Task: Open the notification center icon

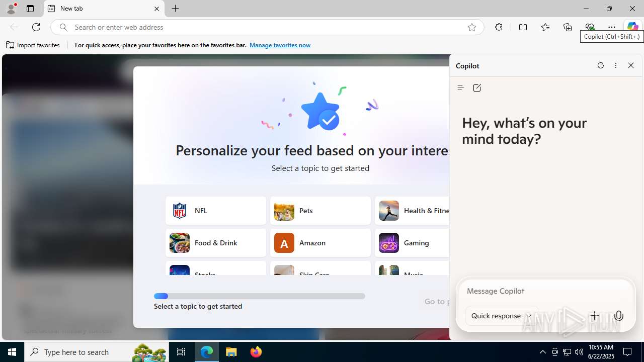Action: click(628, 352)
